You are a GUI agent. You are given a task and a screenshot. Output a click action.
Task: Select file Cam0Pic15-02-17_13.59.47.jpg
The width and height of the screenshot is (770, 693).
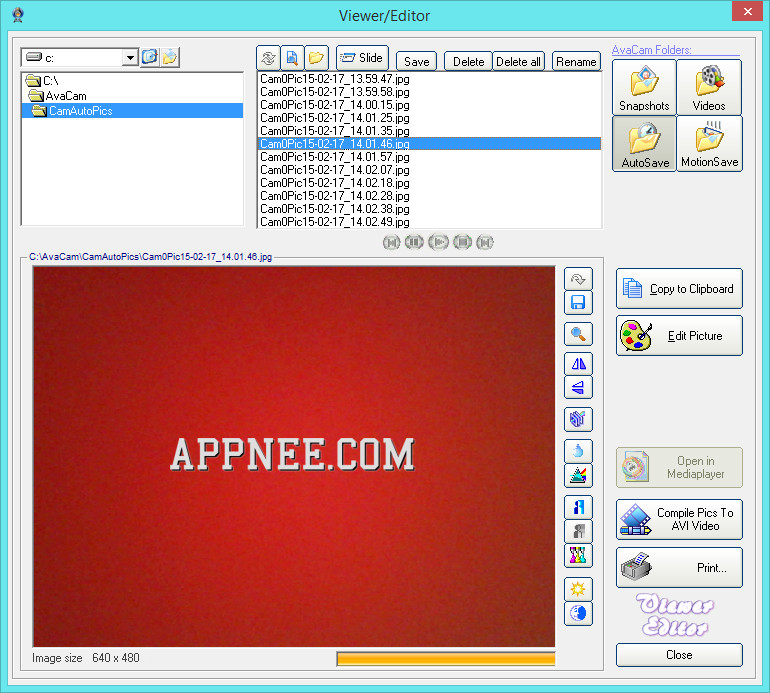tap(429, 79)
